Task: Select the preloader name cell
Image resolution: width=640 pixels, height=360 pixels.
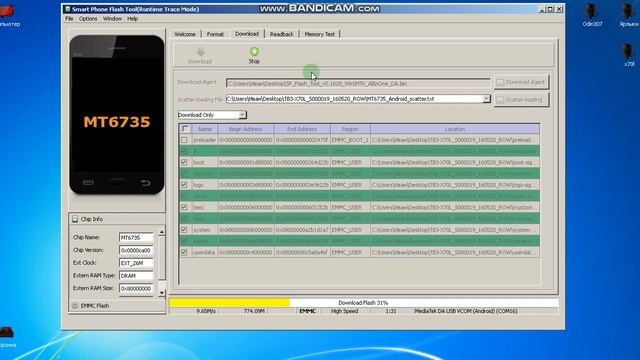Action: [204, 140]
